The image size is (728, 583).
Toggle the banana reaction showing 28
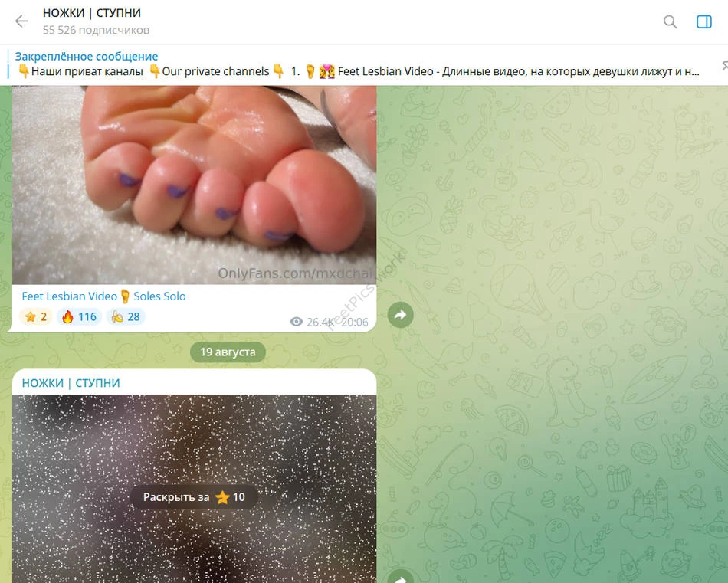click(x=126, y=316)
